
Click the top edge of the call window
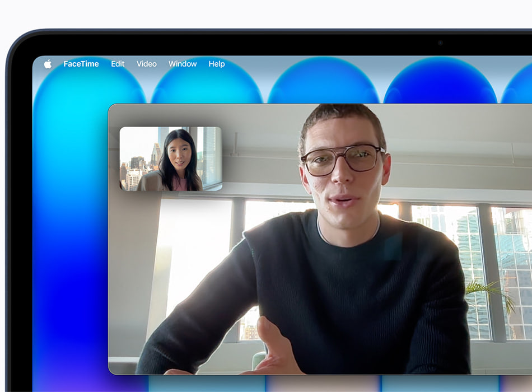224,105
